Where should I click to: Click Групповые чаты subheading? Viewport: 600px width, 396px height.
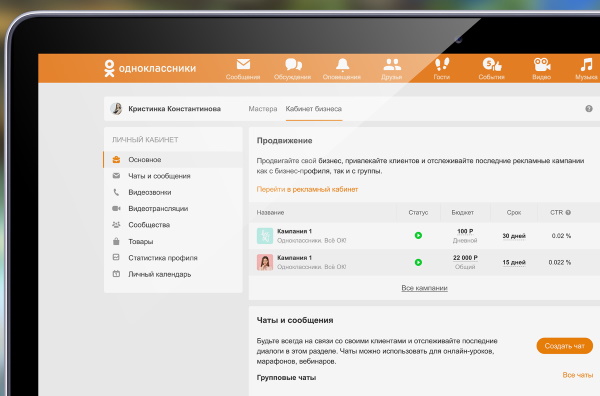(286, 377)
